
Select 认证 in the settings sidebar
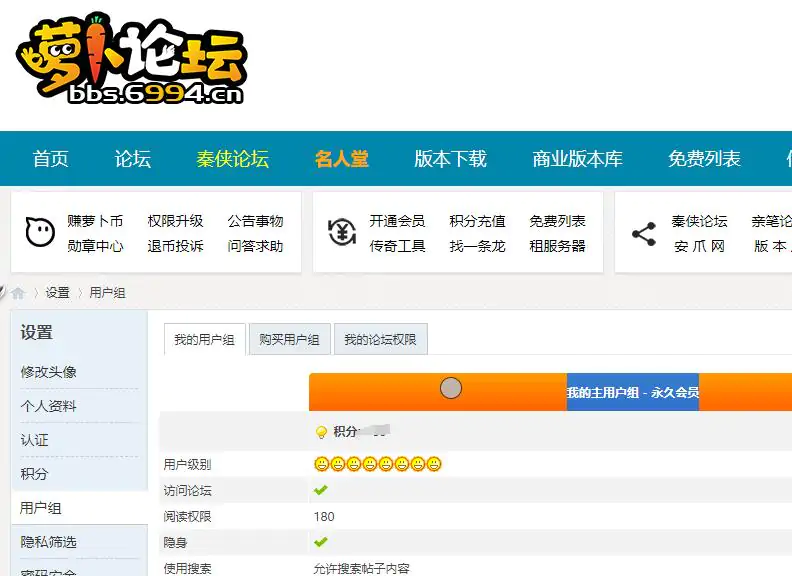tap(34, 440)
